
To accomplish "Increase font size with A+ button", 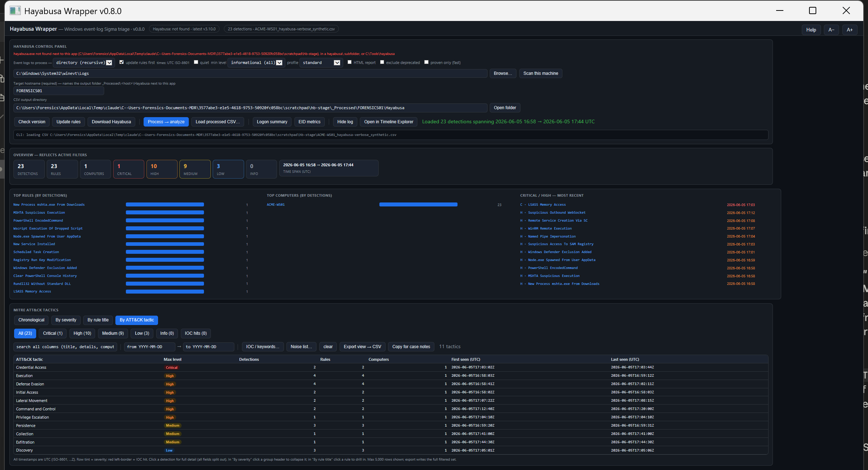I will [850, 30].
